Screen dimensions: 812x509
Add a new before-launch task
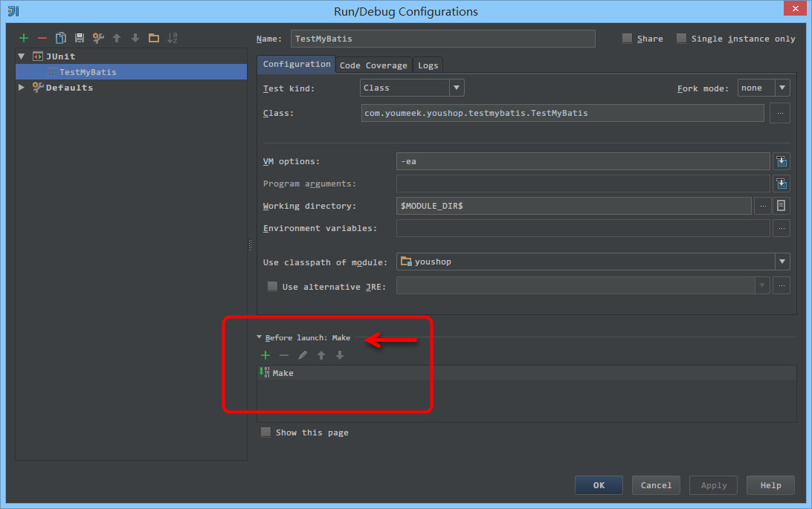pos(265,354)
